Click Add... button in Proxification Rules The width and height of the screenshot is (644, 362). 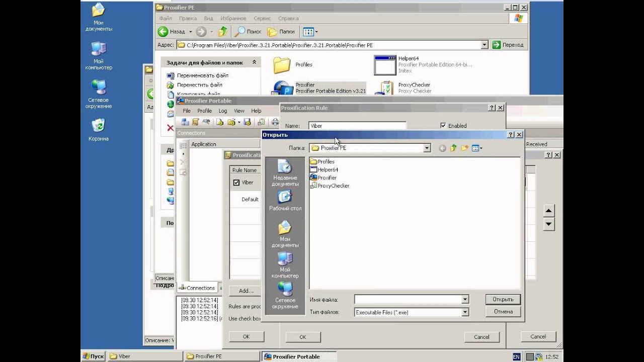pos(246,291)
